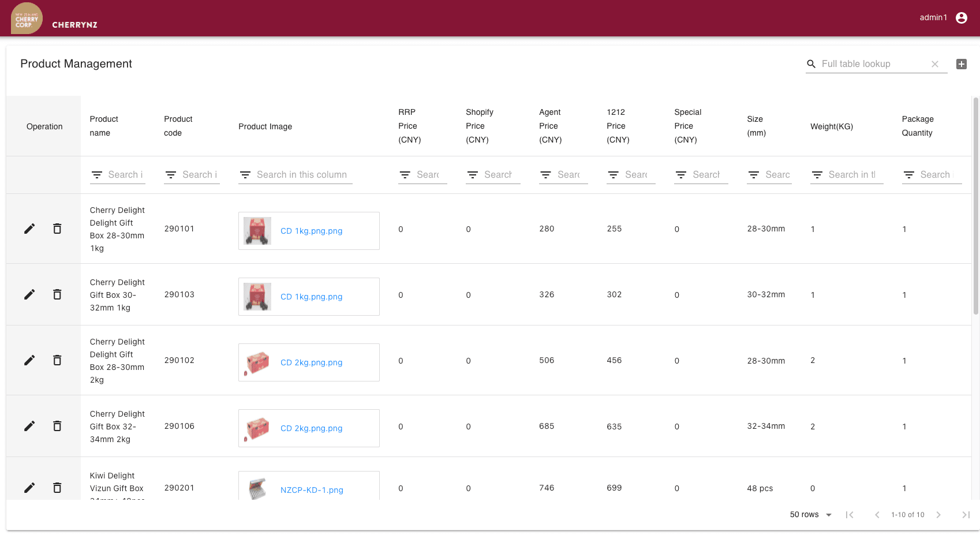Click Agent Price value 280
The image size is (980, 535).
click(x=547, y=229)
